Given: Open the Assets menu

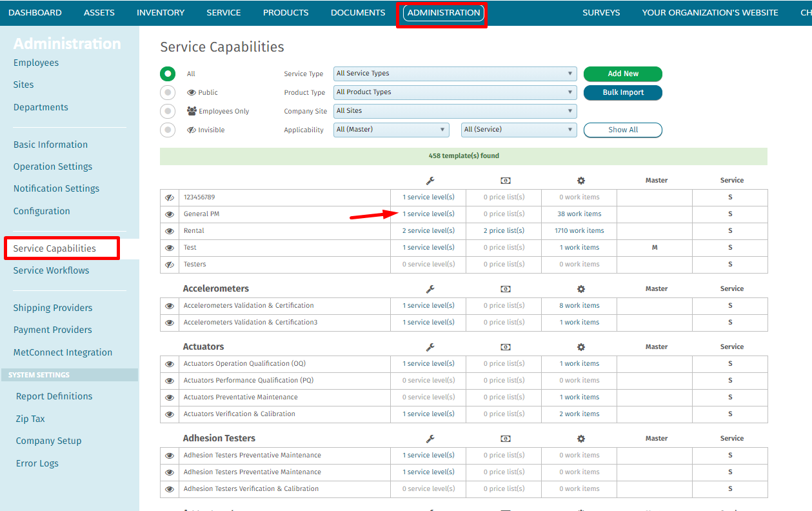Looking at the screenshot, I should click(x=99, y=12).
